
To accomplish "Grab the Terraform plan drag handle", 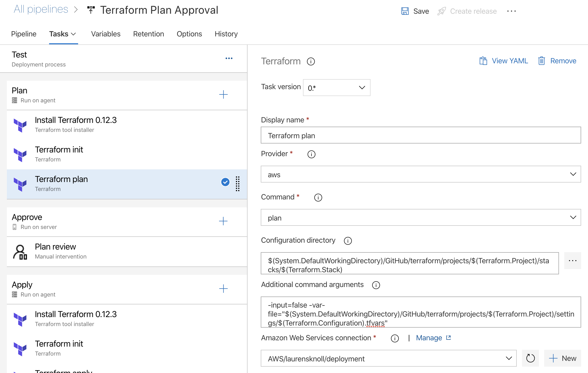I will (238, 184).
